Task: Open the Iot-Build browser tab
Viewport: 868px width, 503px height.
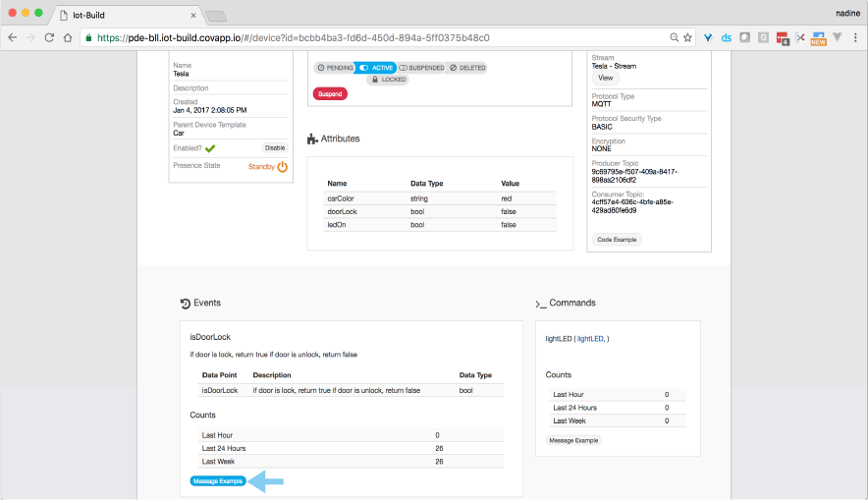Action: [x=128, y=15]
